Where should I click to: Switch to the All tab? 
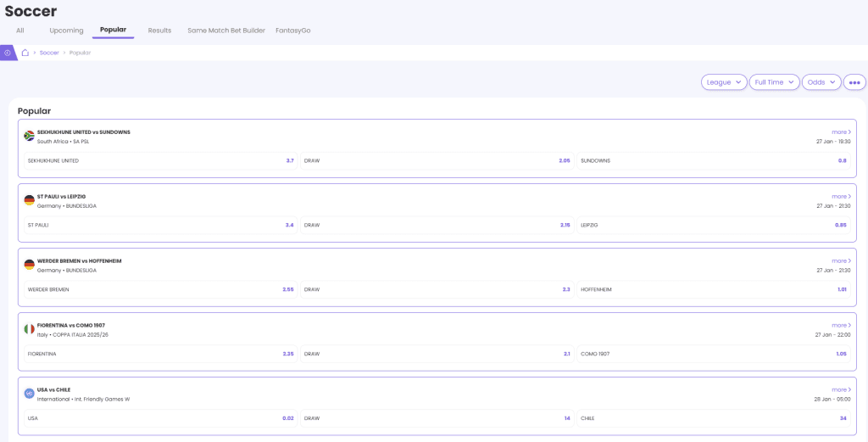click(x=20, y=31)
